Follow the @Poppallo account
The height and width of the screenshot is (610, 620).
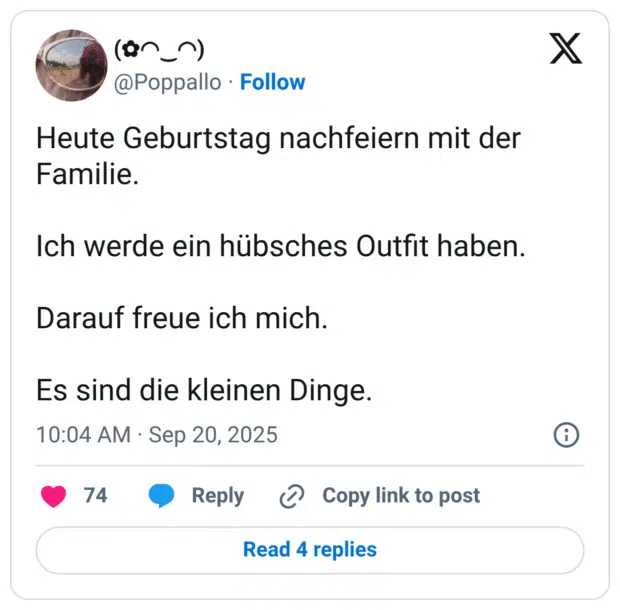[x=273, y=82]
